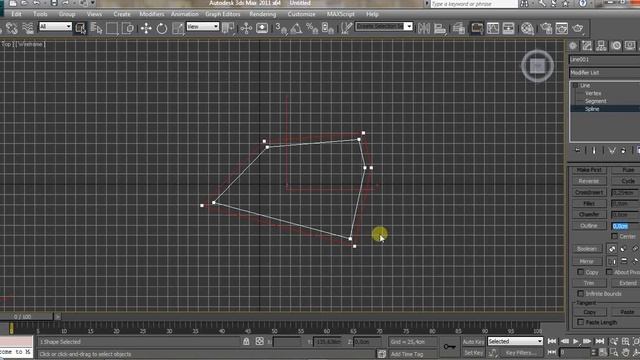Click the time slider showing 0 / 100
The width and height of the screenshot is (640, 360).
pyautogui.click(x=27, y=316)
